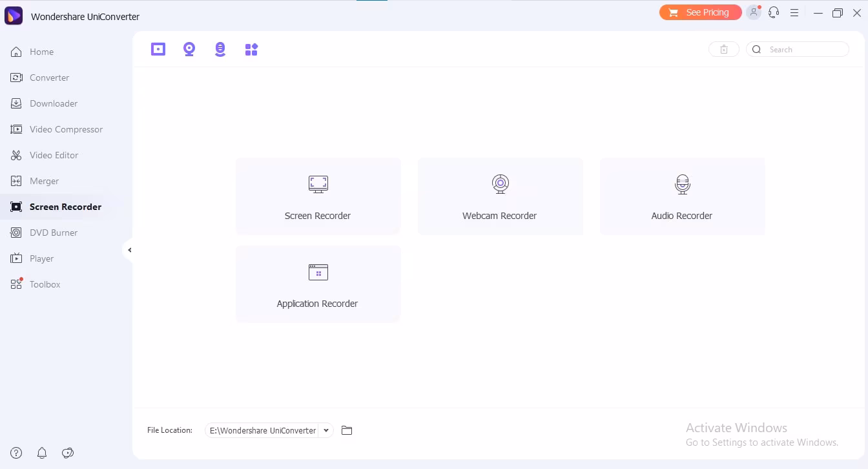Viewport: 868px width, 469px height.
Task: Click the trash icon beside the search box
Action: 724,49
